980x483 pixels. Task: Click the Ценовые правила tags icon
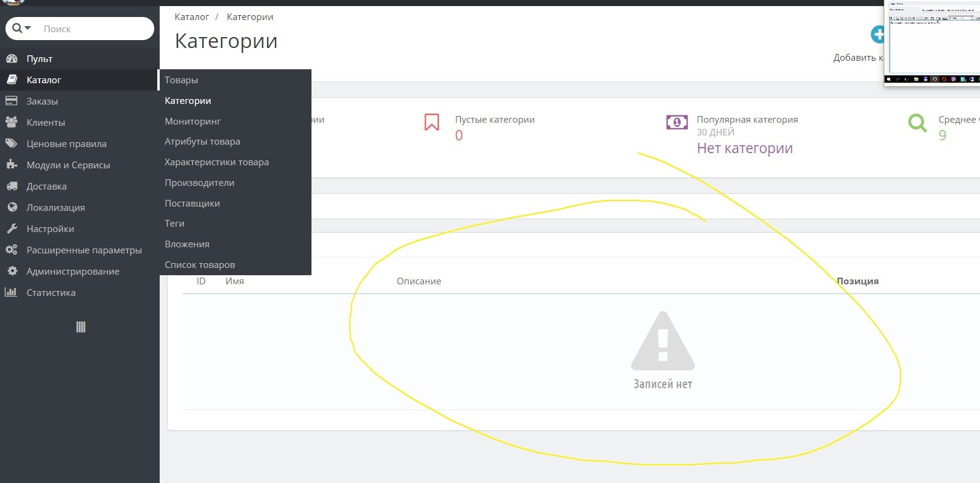click(11, 143)
